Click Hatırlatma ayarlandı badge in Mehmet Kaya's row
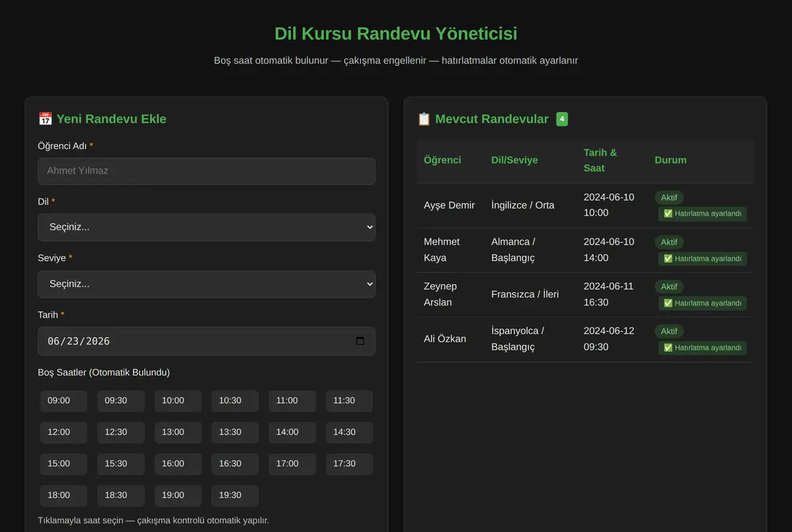The height and width of the screenshot is (532, 792). [x=702, y=259]
